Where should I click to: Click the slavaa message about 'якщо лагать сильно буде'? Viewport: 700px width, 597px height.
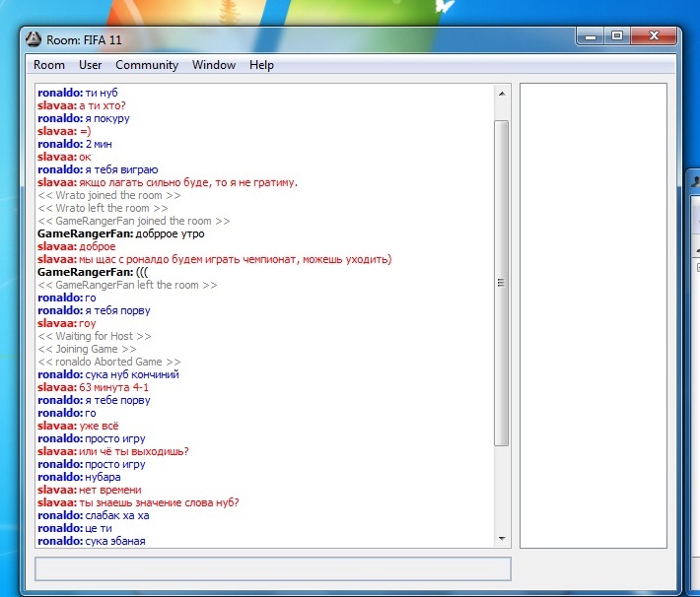pos(168,182)
